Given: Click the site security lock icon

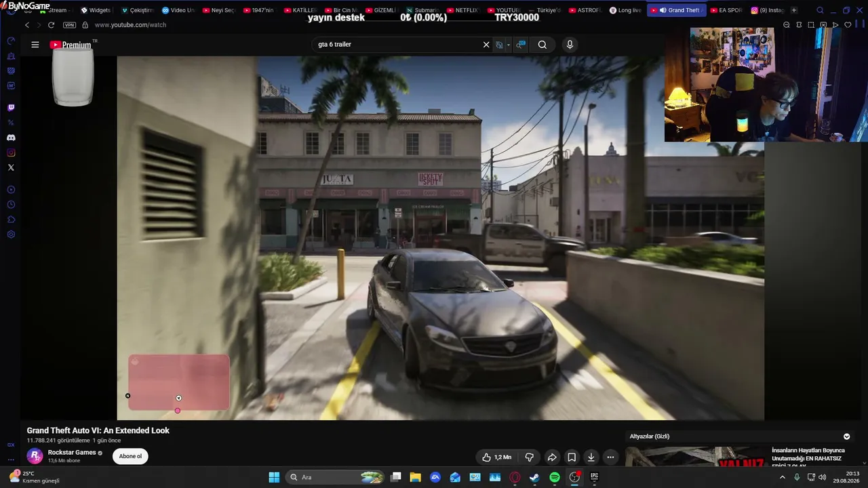Looking at the screenshot, I should tap(85, 25).
